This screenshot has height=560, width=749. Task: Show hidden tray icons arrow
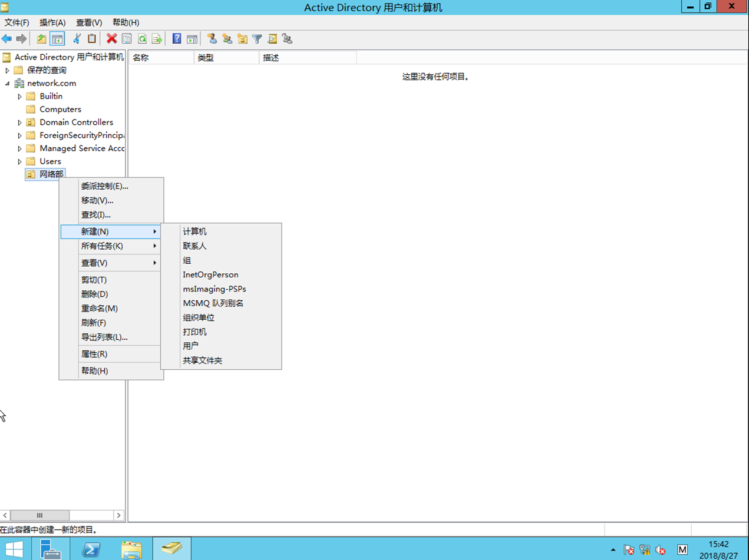613,550
